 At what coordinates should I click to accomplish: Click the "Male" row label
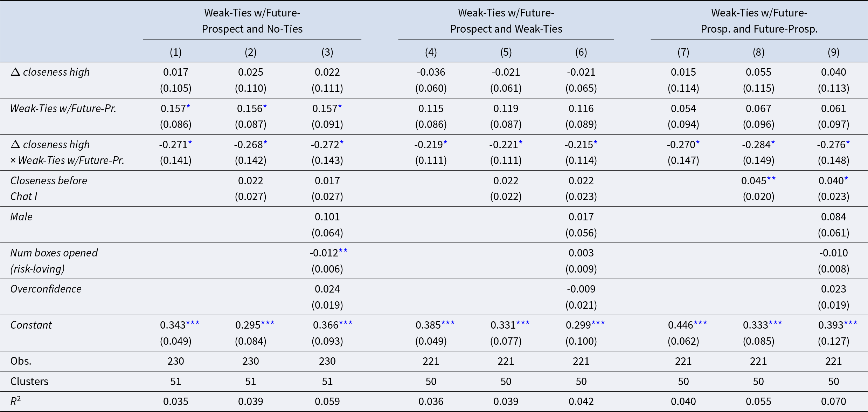(21, 217)
